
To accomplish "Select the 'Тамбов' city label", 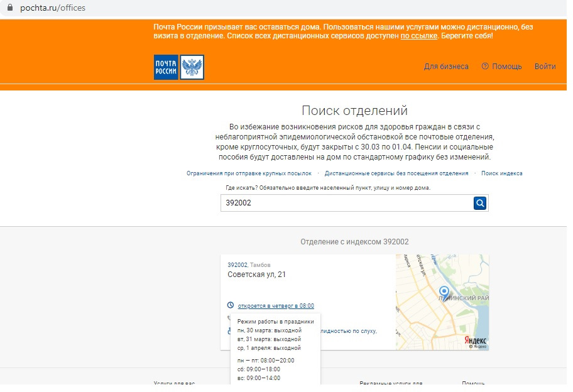I will (260, 265).
